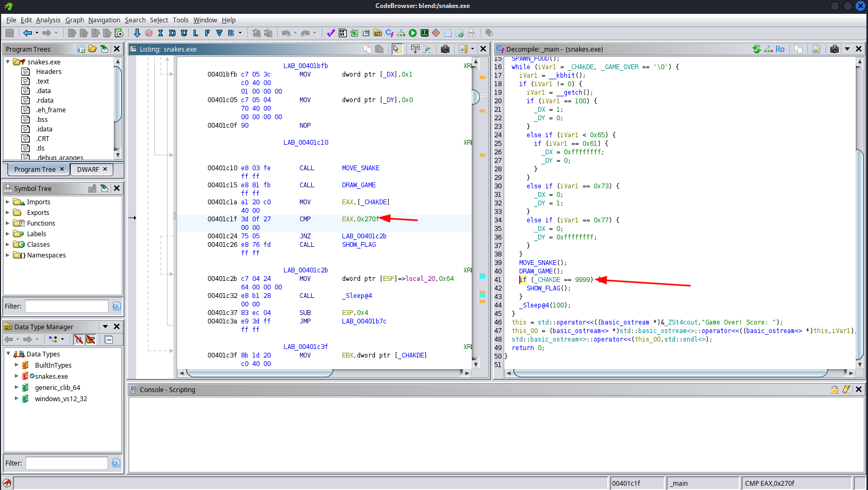
Task: Expand the BuiltInTypes node in Data Types
Action: click(x=16, y=365)
